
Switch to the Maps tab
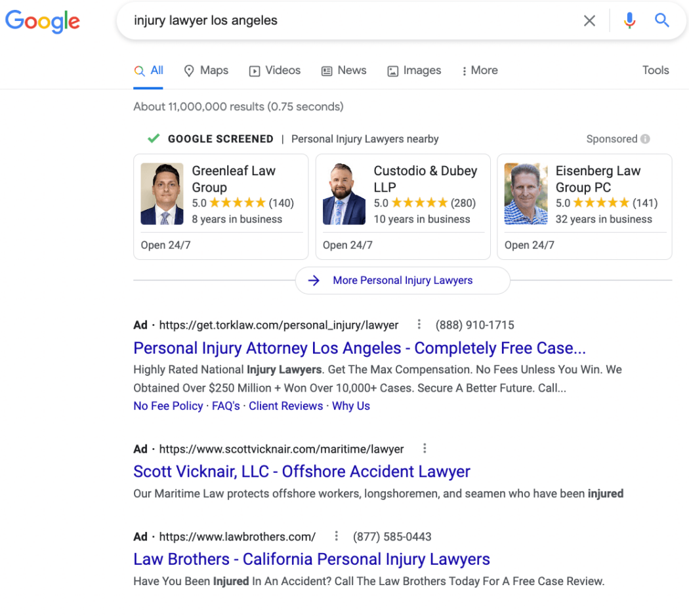click(x=206, y=70)
